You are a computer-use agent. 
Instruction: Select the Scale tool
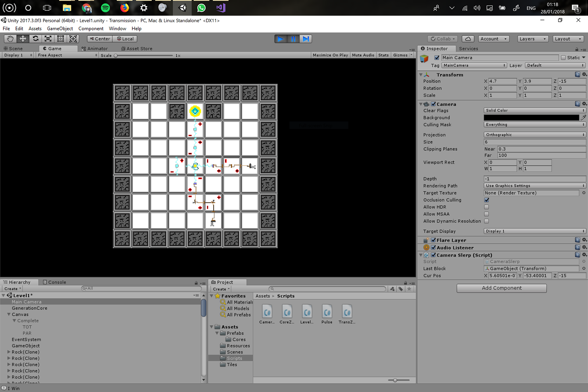tap(48, 39)
